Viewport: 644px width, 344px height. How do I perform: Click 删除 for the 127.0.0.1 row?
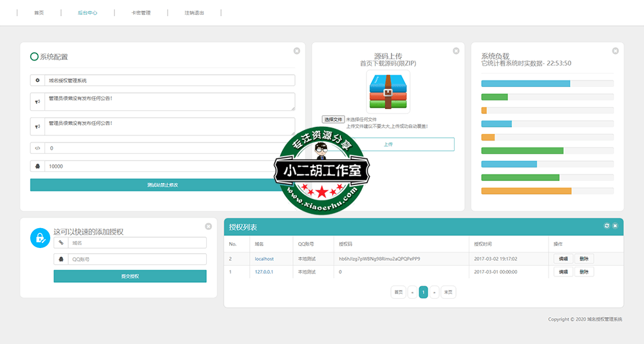coord(583,272)
